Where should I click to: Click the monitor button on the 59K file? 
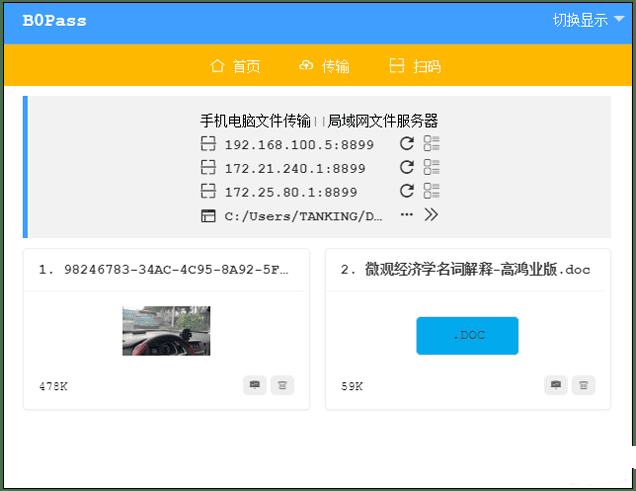coord(556,384)
